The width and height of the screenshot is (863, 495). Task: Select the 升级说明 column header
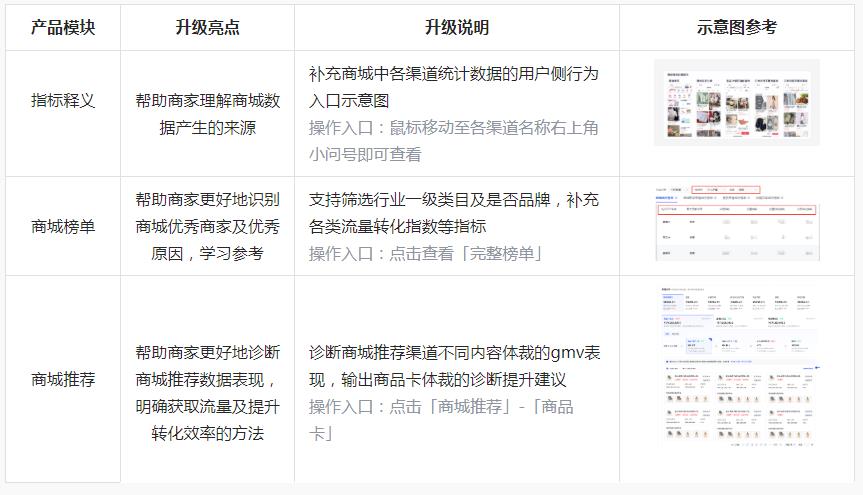point(457,27)
